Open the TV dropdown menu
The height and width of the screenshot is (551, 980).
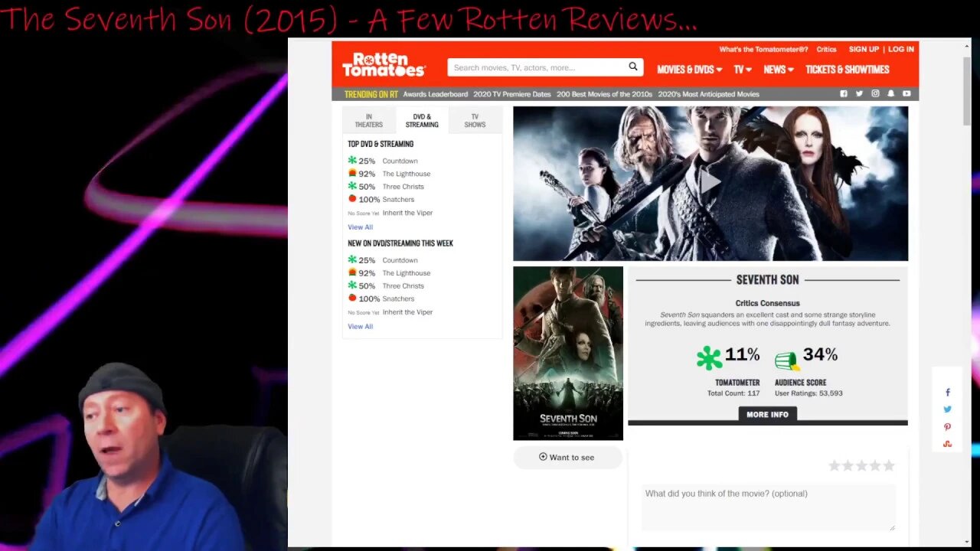(x=743, y=69)
